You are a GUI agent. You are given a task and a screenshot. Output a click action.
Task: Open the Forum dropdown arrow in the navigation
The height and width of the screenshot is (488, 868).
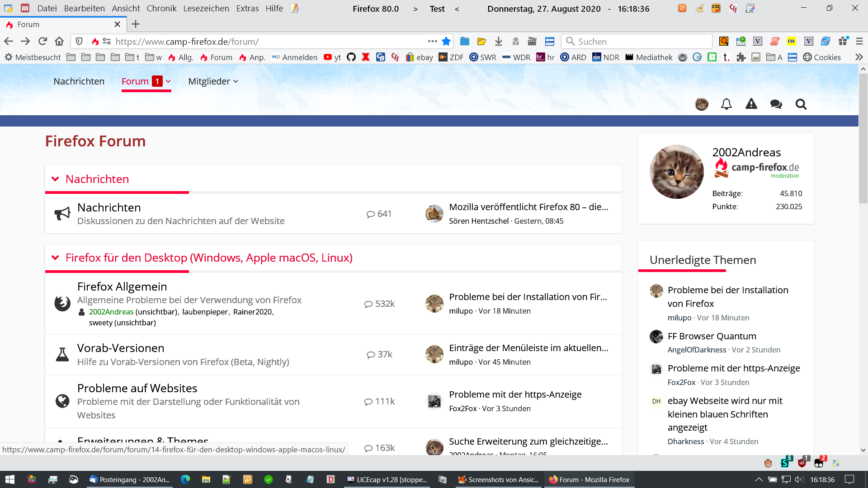click(168, 81)
